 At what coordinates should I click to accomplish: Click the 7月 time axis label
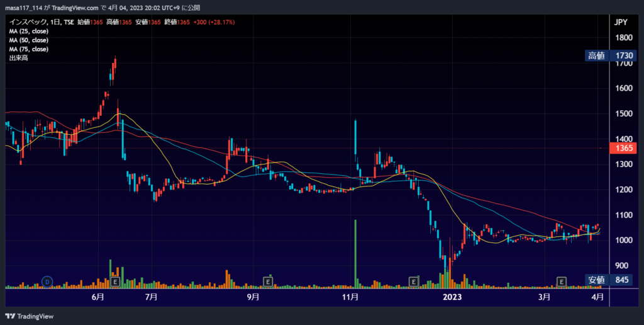coord(151,297)
